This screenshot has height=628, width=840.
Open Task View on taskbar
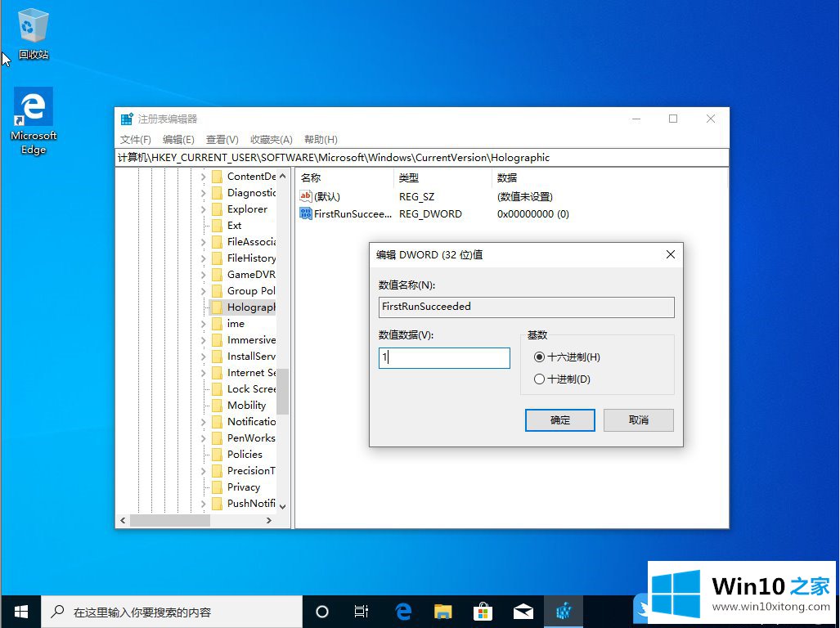click(x=362, y=611)
